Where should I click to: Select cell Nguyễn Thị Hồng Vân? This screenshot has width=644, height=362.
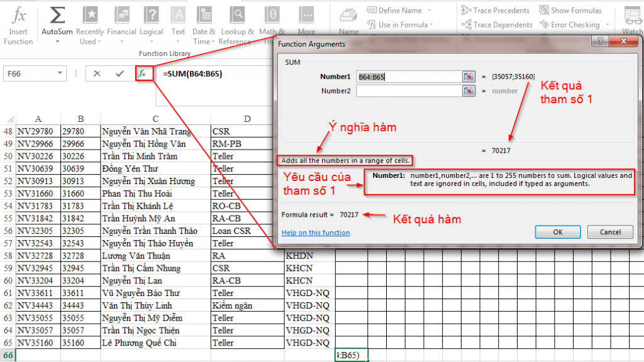coord(155,144)
